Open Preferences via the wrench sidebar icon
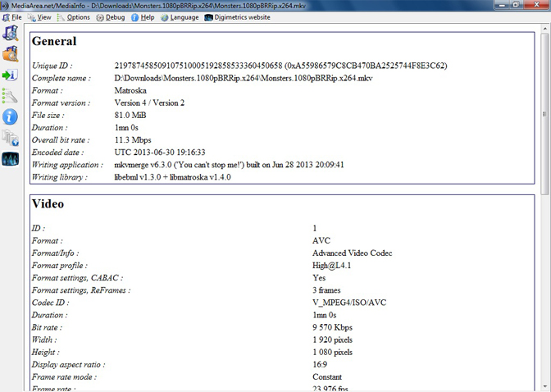551x392 pixels. pyautogui.click(x=11, y=96)
